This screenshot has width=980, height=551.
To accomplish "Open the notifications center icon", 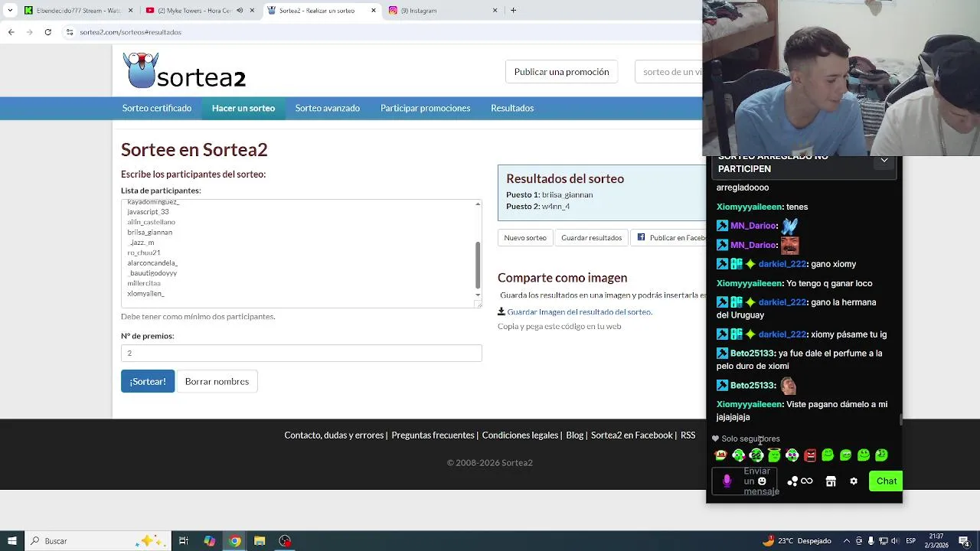I will (963, 541).
